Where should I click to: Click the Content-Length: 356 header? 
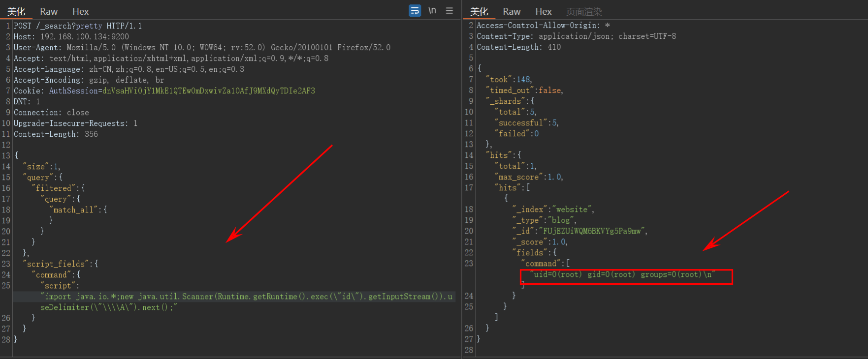(x=56, y=134)
